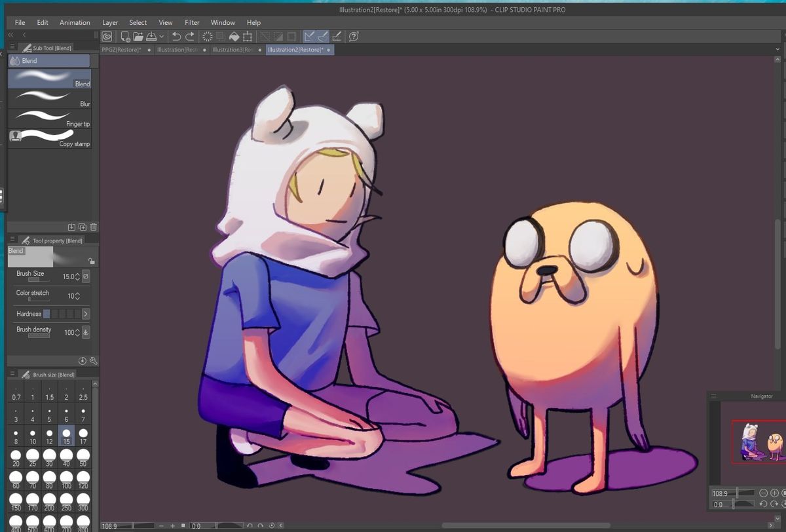Viewport: 786px width, 532px height.
Task: Select the Blend brush sub tool
Action: [49, 79]
